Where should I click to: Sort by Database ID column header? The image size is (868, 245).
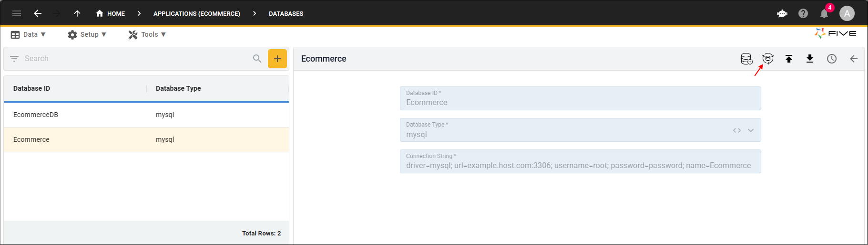(31, 88)
